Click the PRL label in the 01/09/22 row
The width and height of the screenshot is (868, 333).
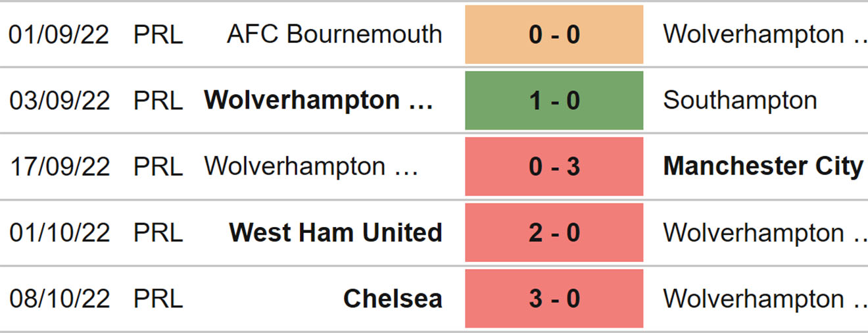pos(158,35)
